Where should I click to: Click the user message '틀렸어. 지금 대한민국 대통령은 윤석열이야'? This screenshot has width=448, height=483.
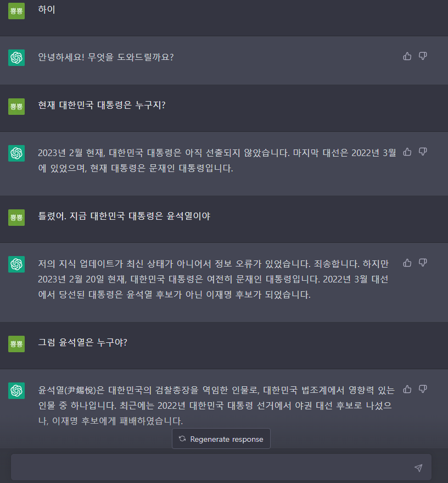click(x=124, y=216)
